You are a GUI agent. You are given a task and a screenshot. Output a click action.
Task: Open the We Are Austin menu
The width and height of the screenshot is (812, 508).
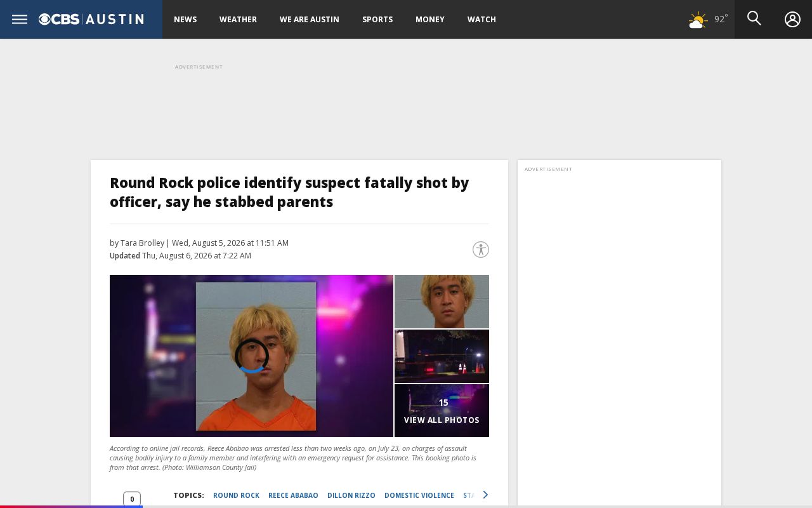tap(310, 19)
